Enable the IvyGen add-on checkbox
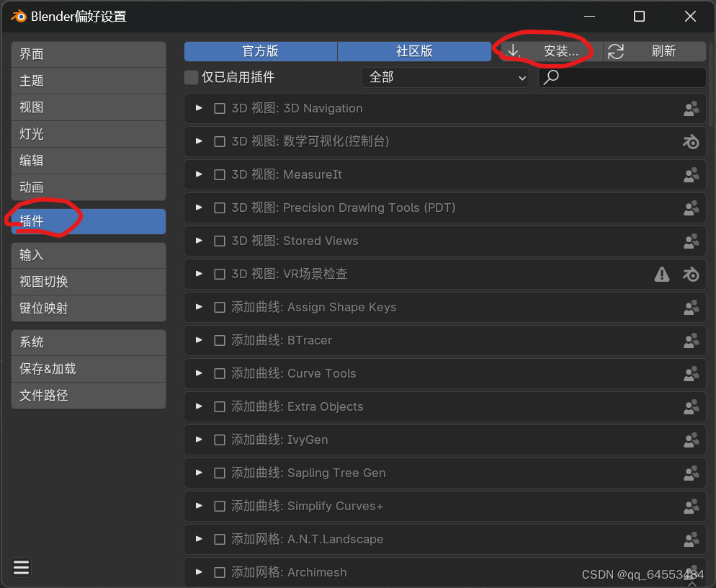 tap(220, 440)
